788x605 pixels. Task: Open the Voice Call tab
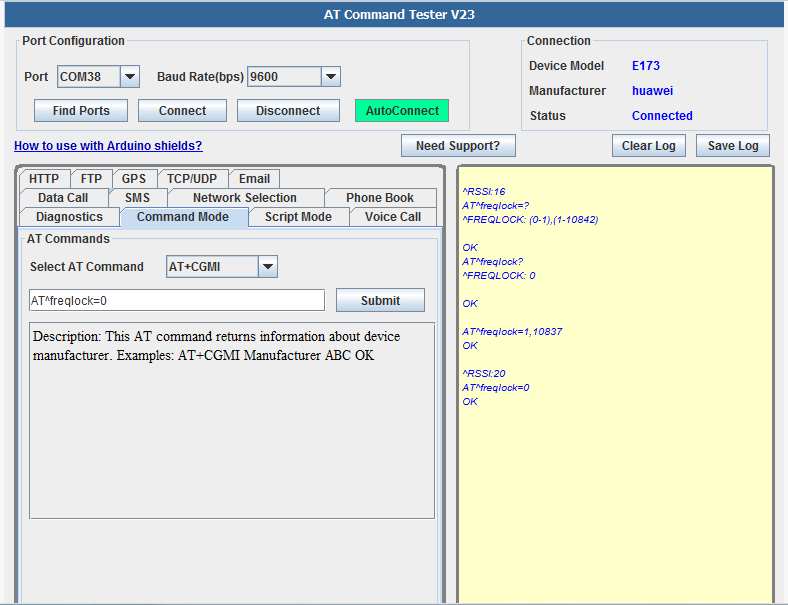tap(393, 217)
